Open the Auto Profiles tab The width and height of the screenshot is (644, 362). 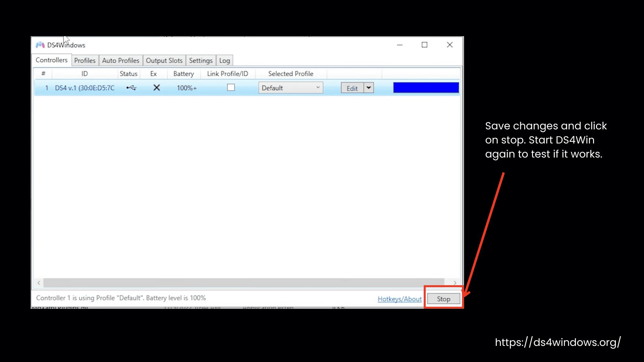[121, 61]
